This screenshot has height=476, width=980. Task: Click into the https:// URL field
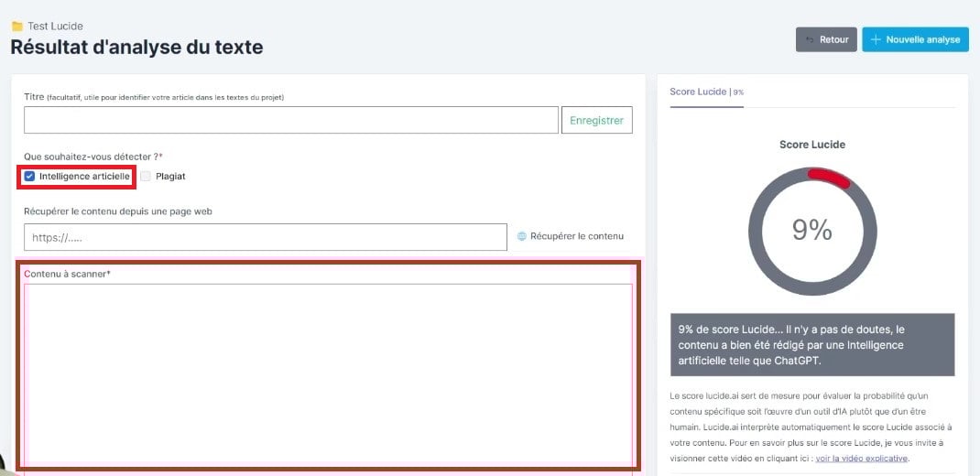[265, 237]
